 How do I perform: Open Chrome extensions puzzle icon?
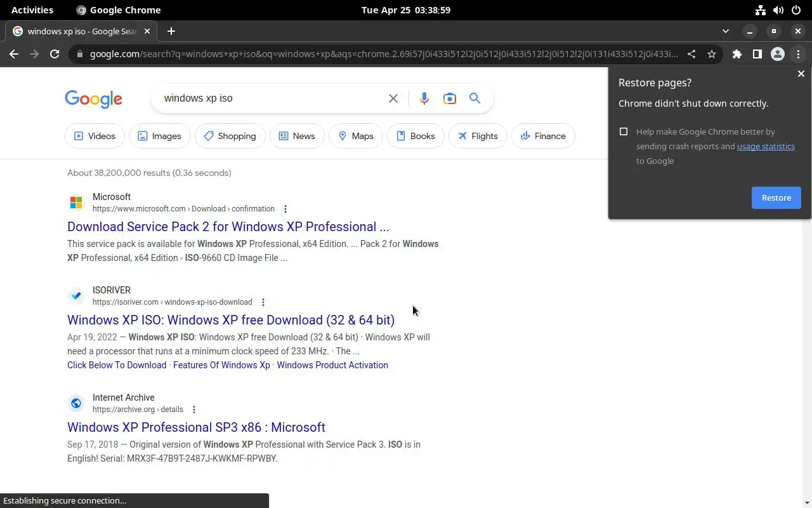coord(737,54)
